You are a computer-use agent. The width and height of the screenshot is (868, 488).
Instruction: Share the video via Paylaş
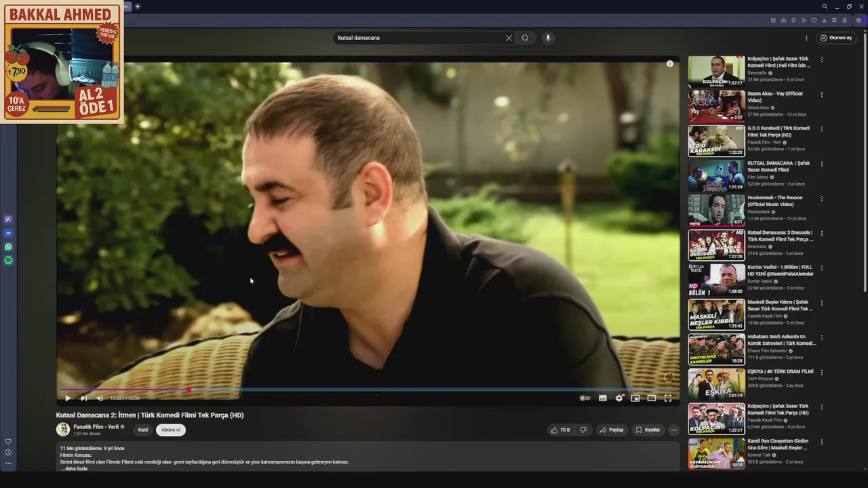click(x=611, y=430)
